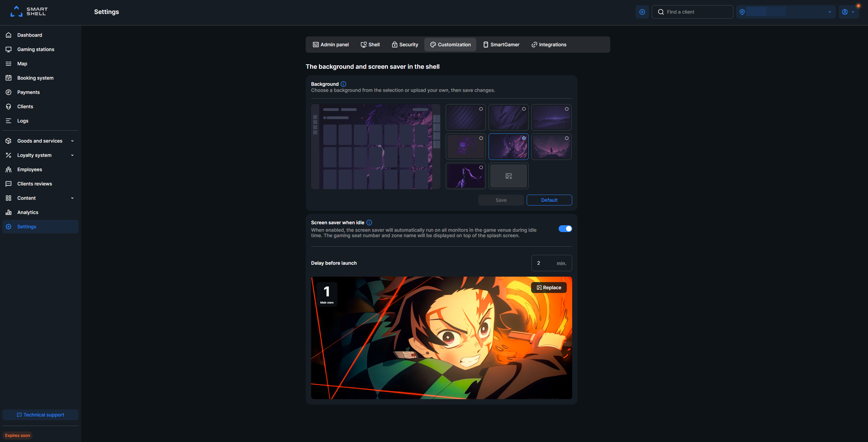Open the user account dropdown arrow
868x442 pixels.
tap(853, 12)
